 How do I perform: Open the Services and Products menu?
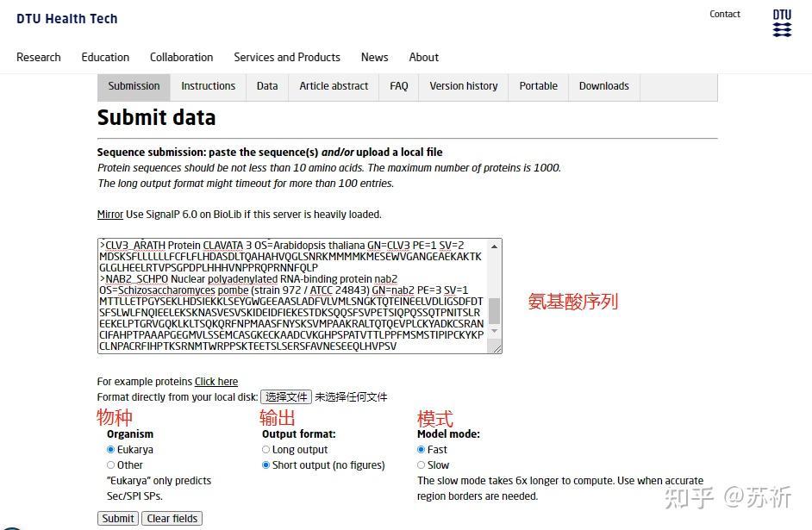pos(287,57)
